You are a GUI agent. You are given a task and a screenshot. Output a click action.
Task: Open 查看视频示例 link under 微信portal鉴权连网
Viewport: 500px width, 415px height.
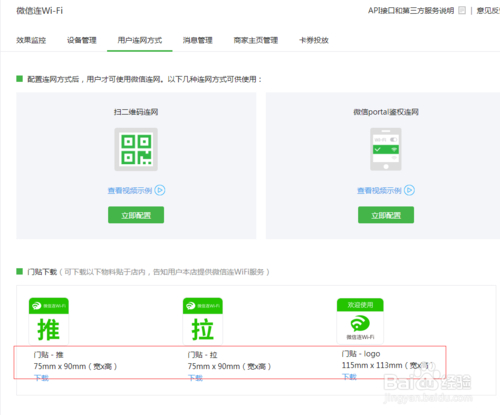point(379,191)
